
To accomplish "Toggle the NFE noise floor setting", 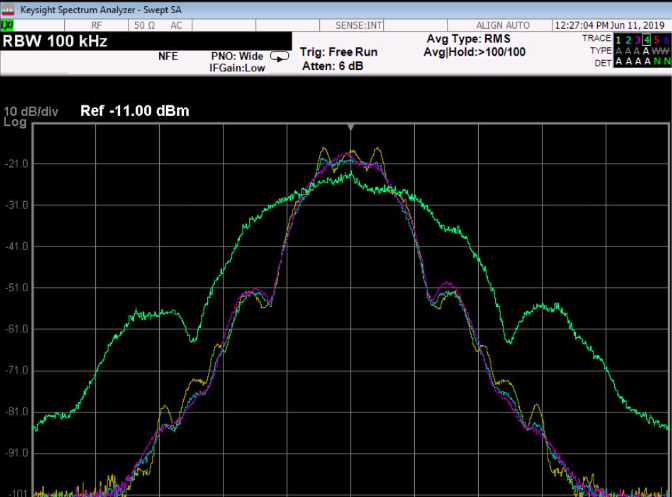I will (168, 56).
